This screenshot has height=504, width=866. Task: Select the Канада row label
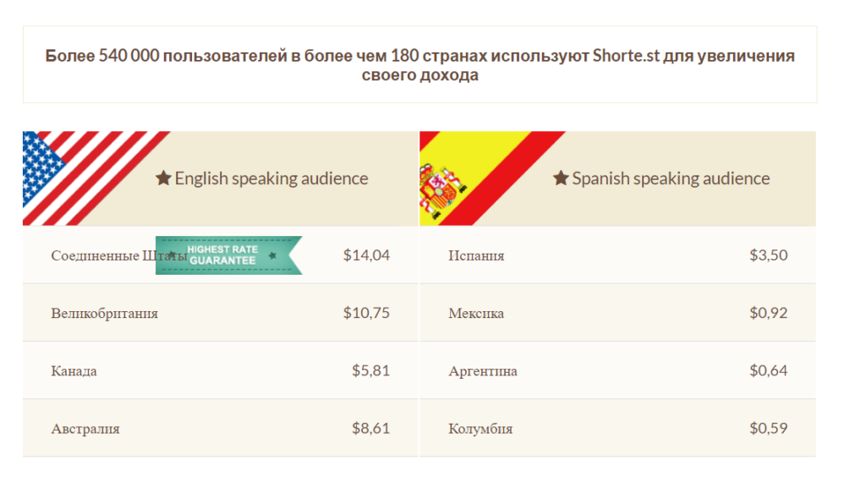74,371
